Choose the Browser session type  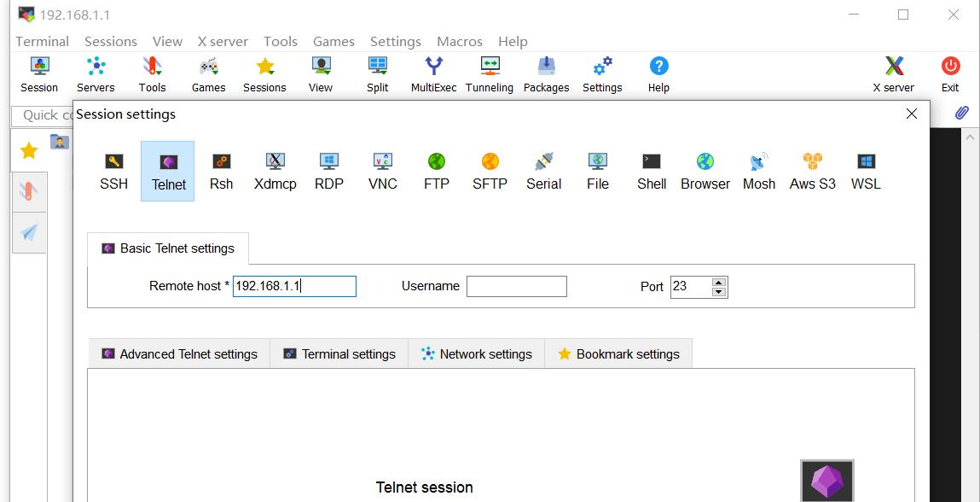point(705,172)
